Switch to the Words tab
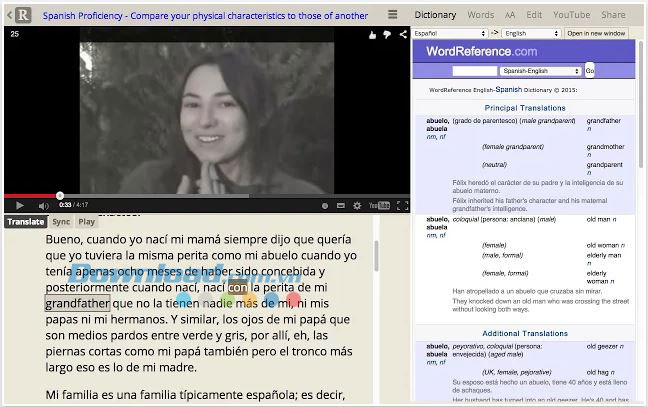Image resolution: width=648 pixels, height=407 pixels. [x=481, y=15]
